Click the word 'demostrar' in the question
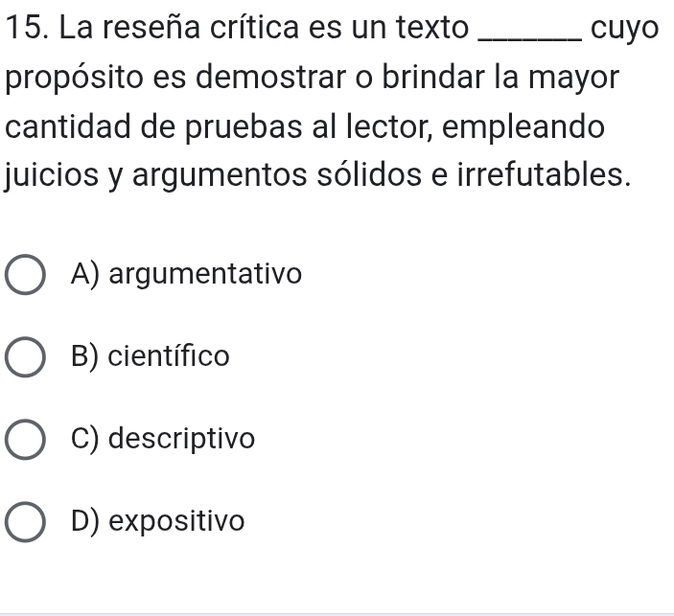The height and width of the screenshot is (616, 674). [270, 77]
